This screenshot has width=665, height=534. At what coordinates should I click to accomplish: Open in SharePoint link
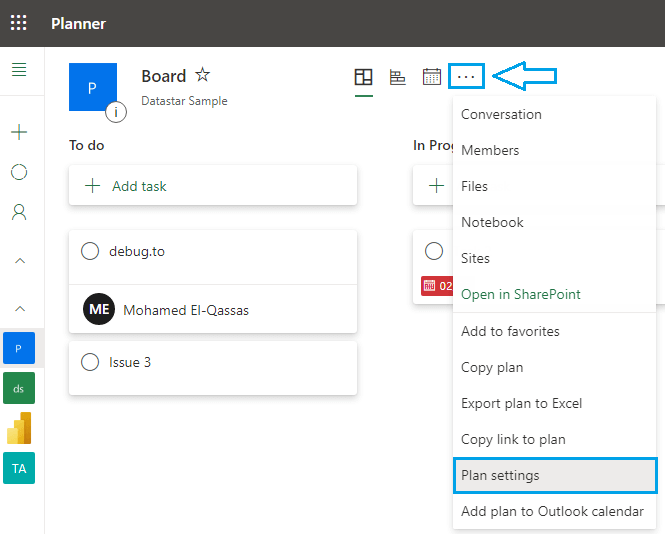pos(520,294)
